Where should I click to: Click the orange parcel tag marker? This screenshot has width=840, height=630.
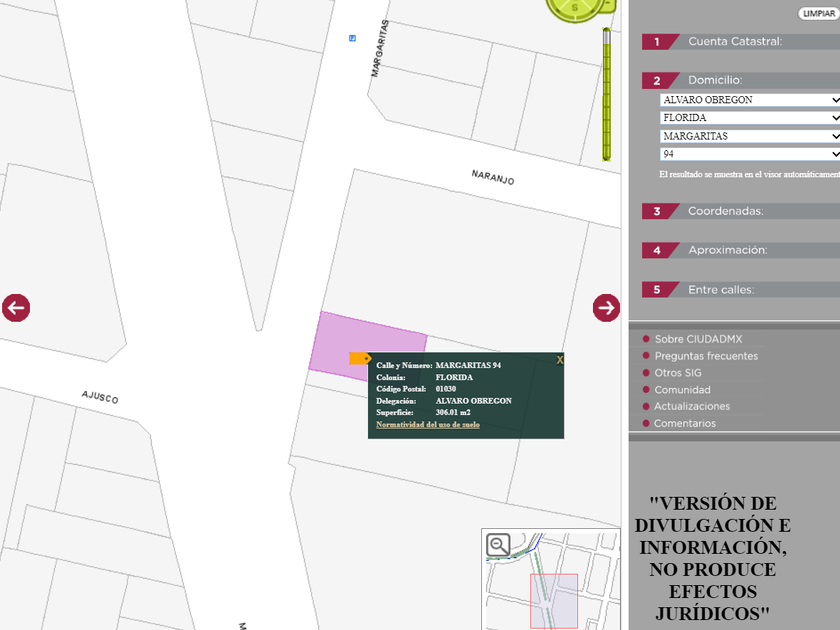(360, 358)
